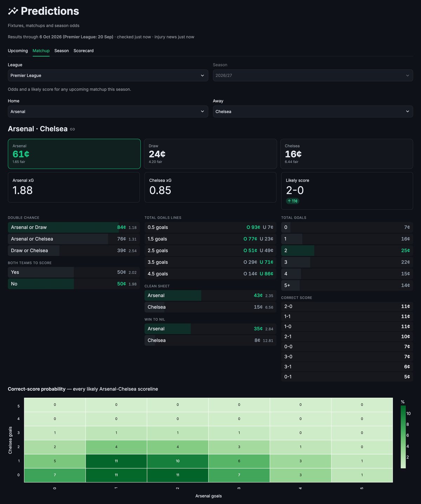The image size is (421, 504).
Task: Click the Chelsea goals axis label
Action: (10, 440)
